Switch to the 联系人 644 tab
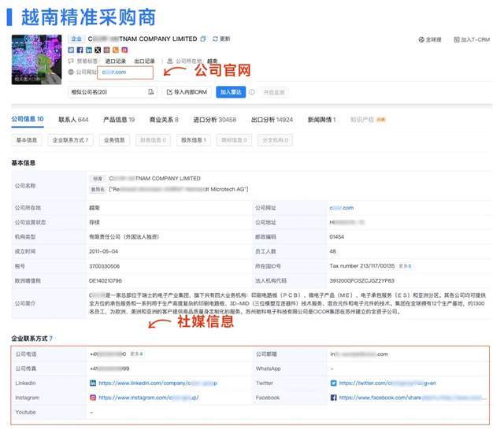Image resolution: width=504 pixels, height=430 pixels. 72,120
